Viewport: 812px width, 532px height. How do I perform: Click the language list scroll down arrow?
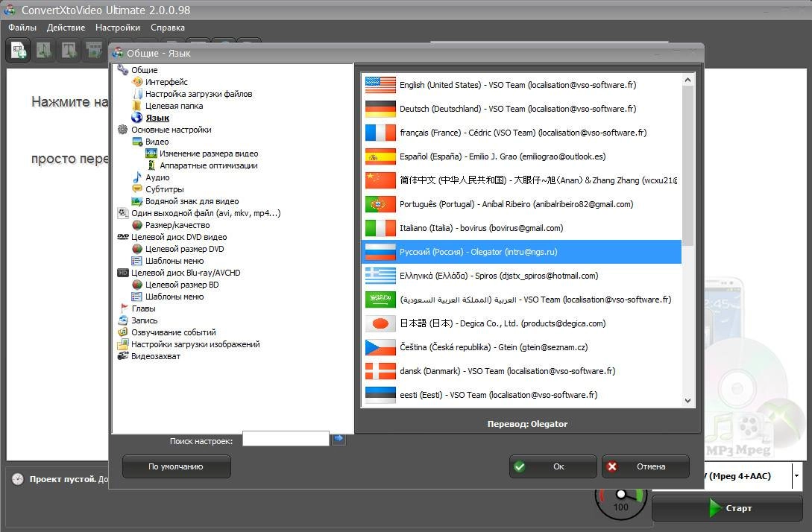tap(687, 401)
